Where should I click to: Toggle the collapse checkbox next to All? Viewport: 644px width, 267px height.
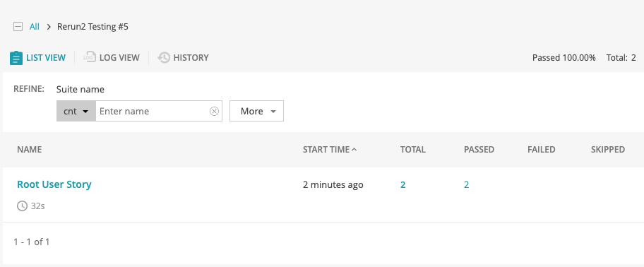pos(18,27)
